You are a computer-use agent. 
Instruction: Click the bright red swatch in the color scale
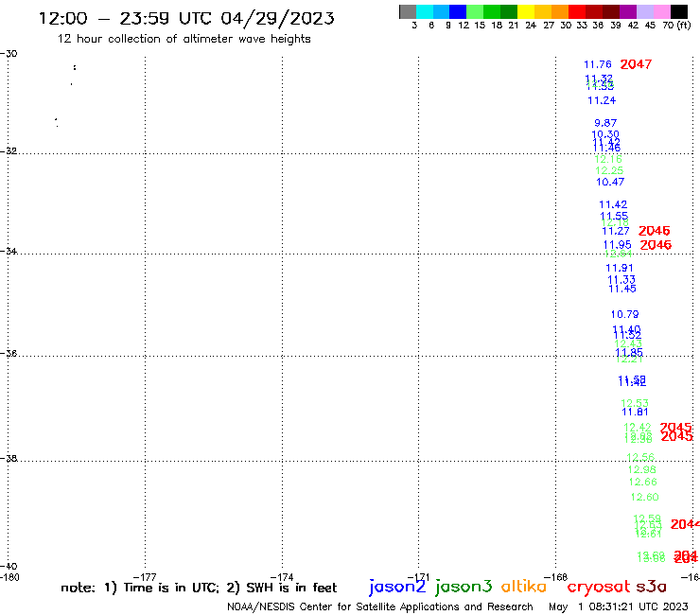click(577, 11)
